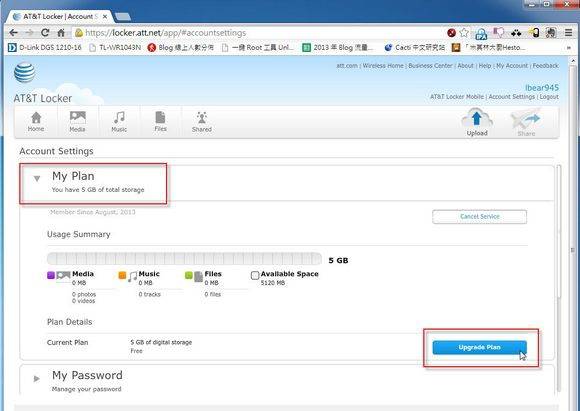Image resolution: width=580 pixels, height=411 pixels.
Task: Click the 5 GB usage bar
Action: pyautogui.click(x=184, y=259)
